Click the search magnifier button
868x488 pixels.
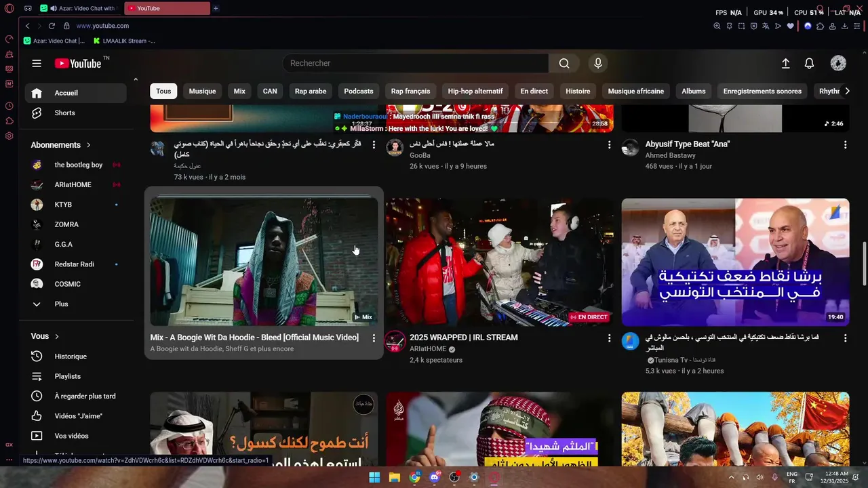tap(564, 63)
